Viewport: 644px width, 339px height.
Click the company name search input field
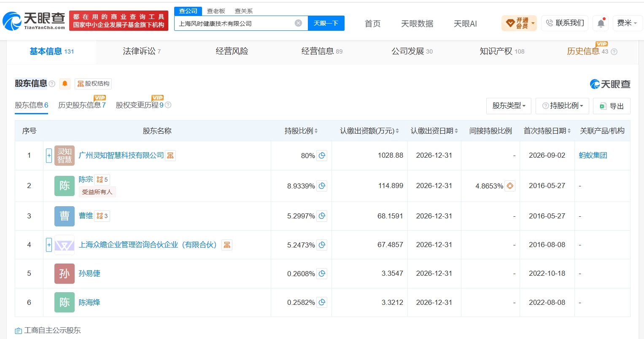click(234, 23)
